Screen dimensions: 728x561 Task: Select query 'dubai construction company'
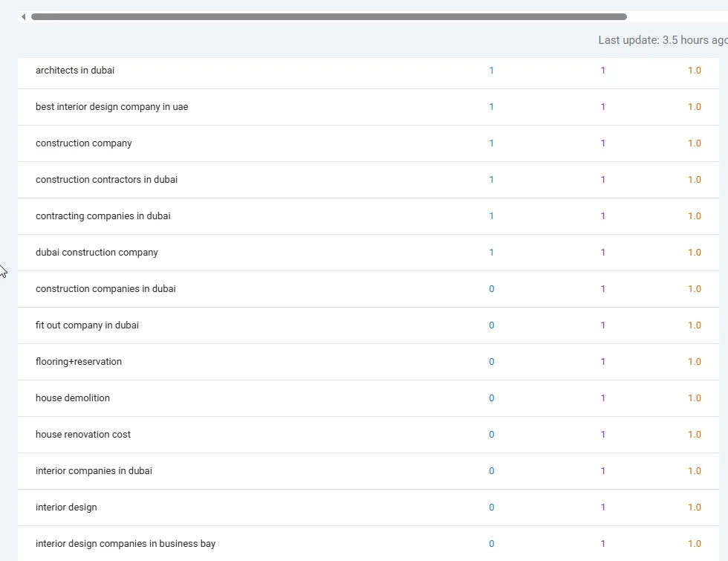(97, 252)
